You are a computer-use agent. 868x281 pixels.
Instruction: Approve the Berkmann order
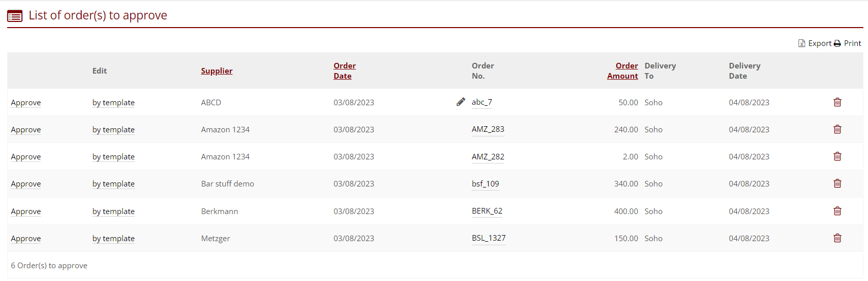click(26, 212)
